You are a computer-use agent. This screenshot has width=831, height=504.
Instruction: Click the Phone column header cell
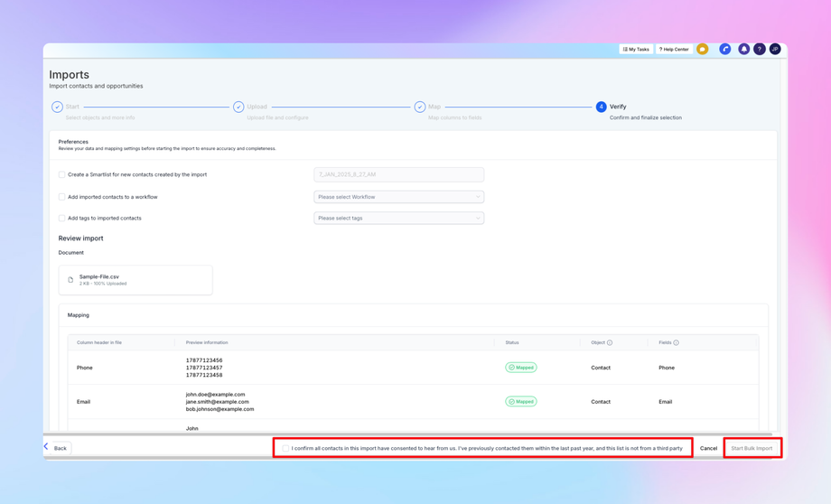click(x=85, y=368)
